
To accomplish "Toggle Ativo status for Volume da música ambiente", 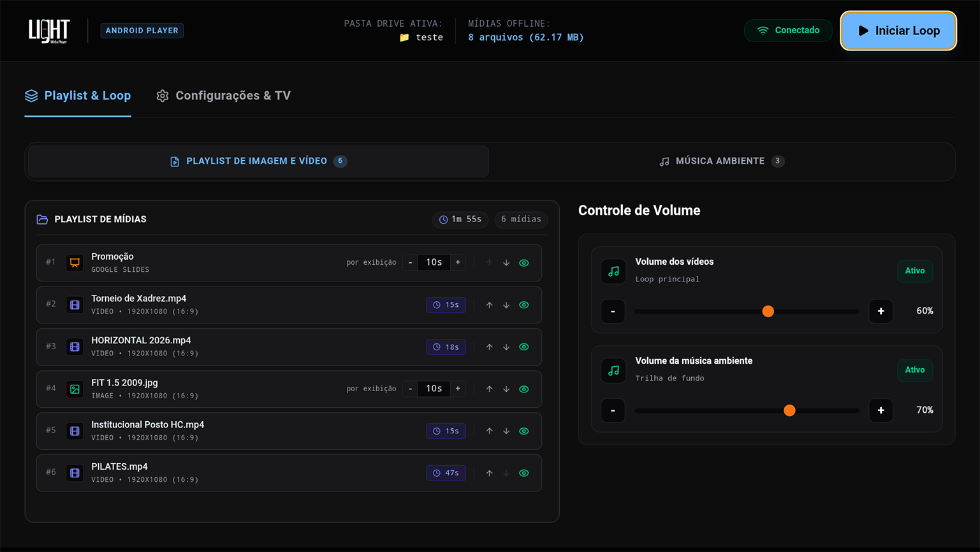I will [915, 370].
